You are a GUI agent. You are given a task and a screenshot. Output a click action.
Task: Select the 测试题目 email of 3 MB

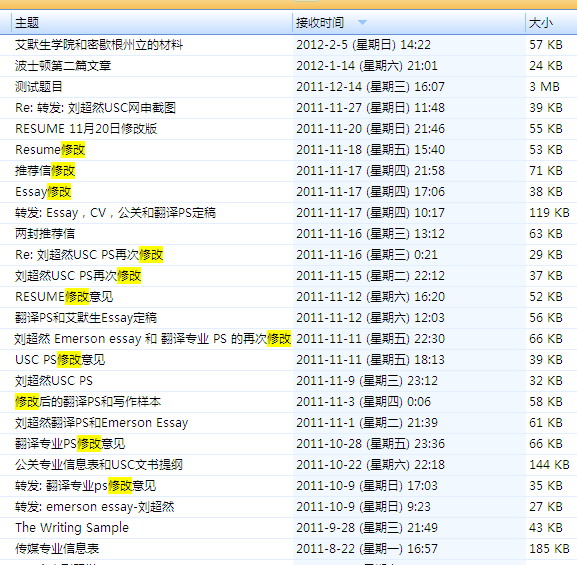coord(288,87)
